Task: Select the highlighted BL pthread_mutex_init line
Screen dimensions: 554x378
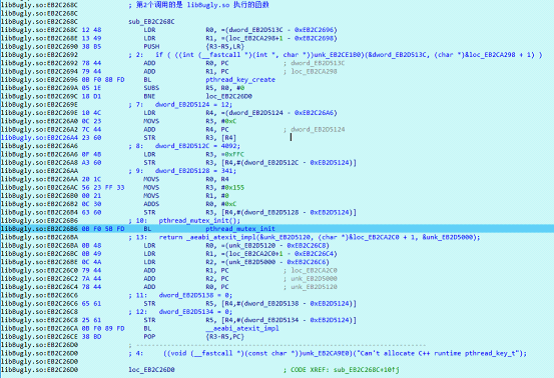Action: [277, 229]
